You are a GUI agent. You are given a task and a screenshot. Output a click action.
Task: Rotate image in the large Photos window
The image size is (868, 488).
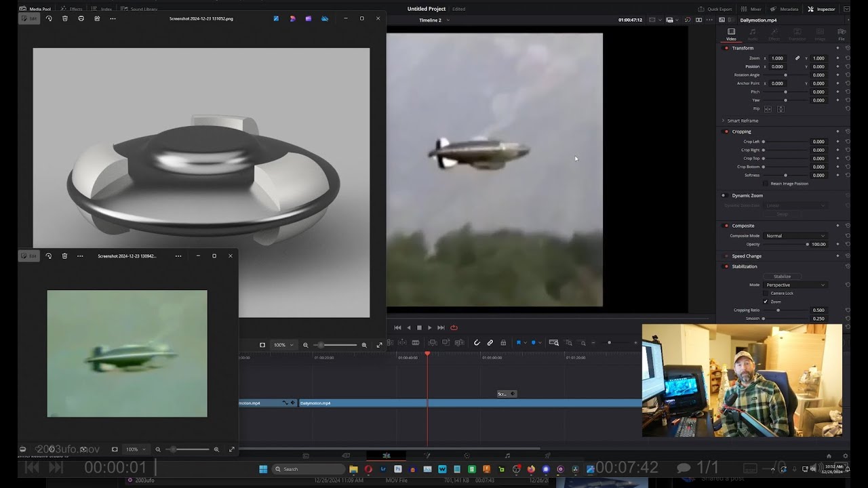pyautogui.click(x=49, y=18)
